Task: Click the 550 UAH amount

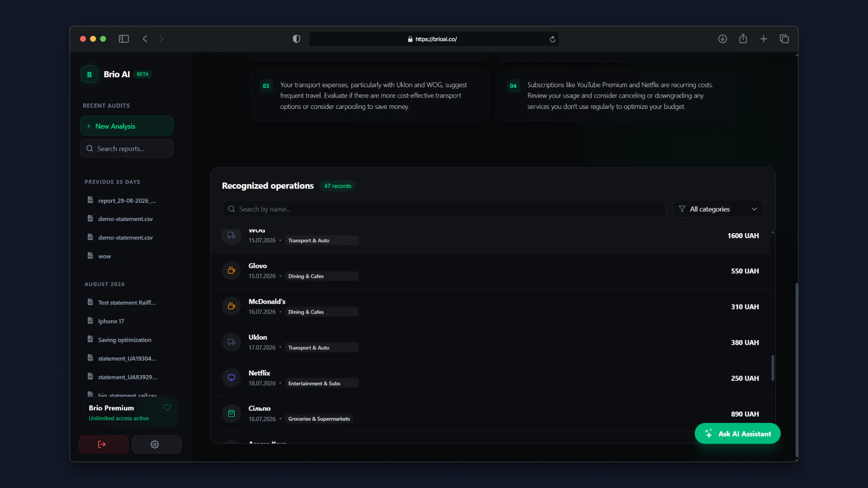Action: click(x=745, y=271)
